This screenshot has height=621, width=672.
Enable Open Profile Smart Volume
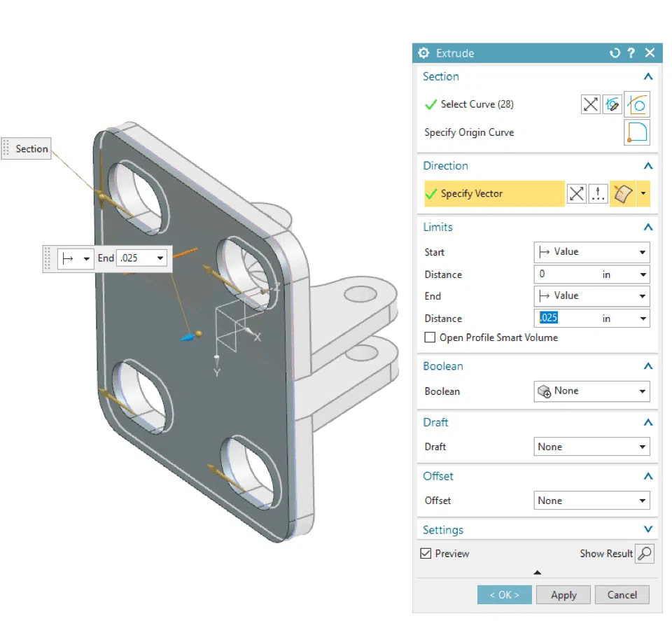coord(430,337)
